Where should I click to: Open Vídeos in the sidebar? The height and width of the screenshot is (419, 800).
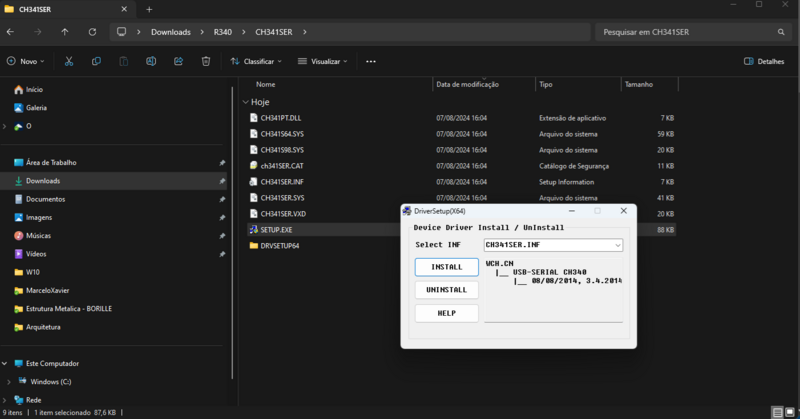(x=36, y=254)
